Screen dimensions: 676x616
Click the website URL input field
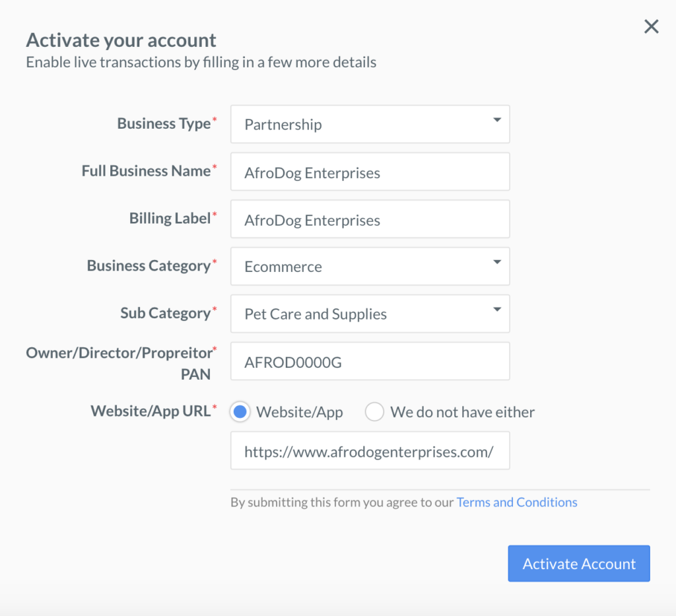pyautogui.click(x=370, y=450)
